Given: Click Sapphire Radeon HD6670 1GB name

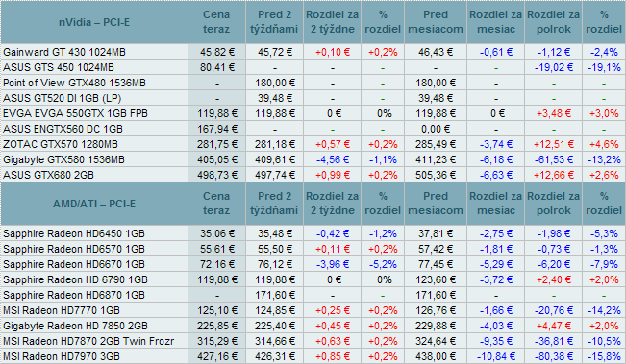Looking at the screenshot, I should coord(74,264).
